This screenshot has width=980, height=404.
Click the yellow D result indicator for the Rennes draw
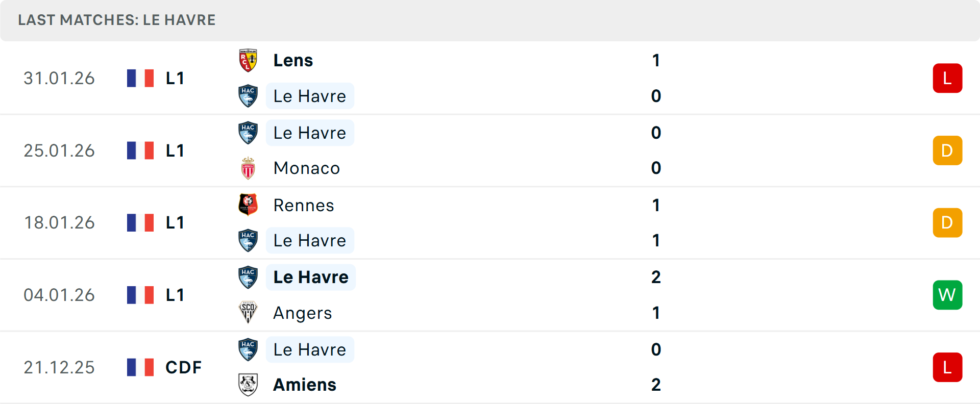[948, 222]
